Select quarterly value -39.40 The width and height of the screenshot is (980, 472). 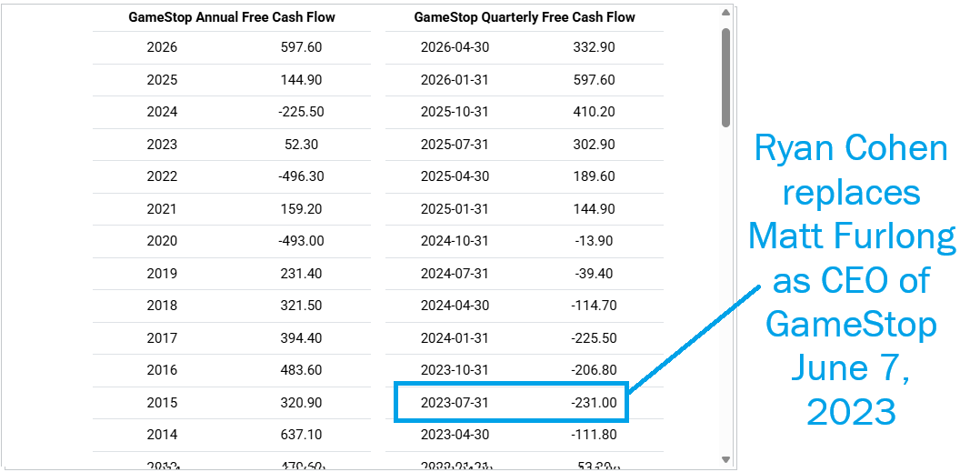594,273
